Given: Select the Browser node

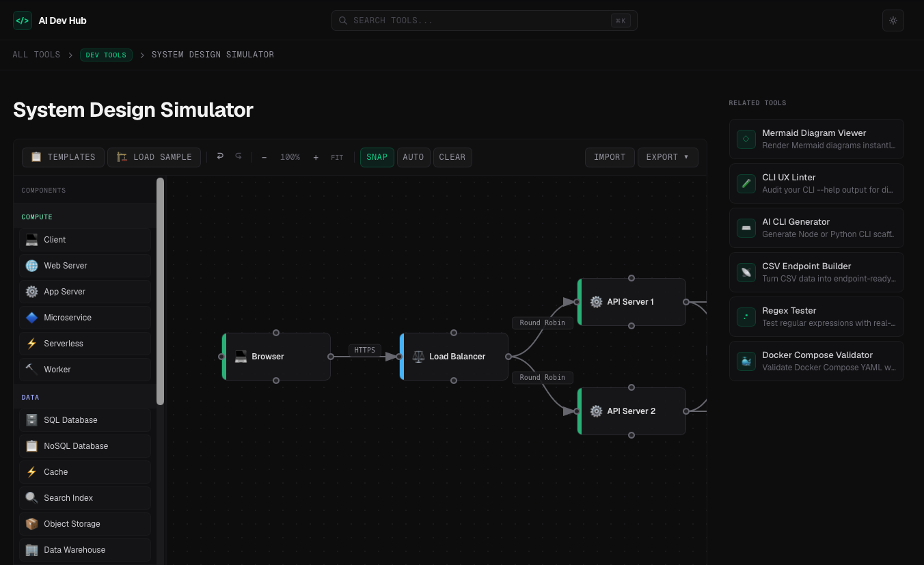Looking at the screenshot, I should tap(276, 357).
